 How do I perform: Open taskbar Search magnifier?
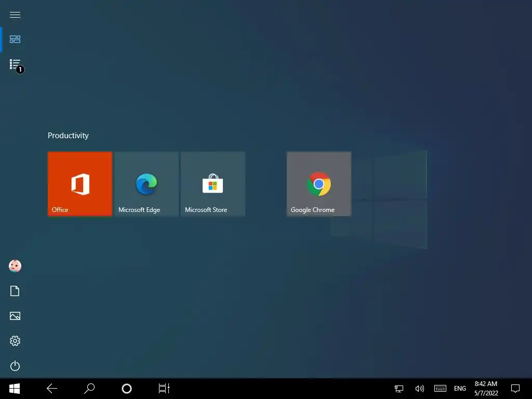(89, 389)
